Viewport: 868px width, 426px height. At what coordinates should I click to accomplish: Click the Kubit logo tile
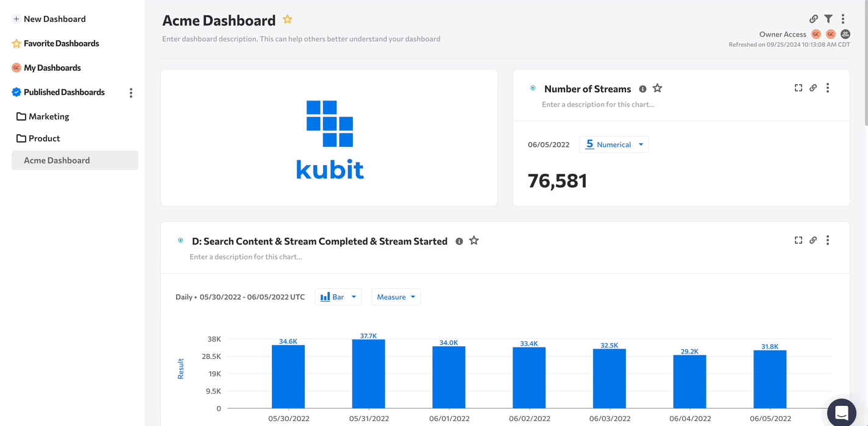click(329, 138)
